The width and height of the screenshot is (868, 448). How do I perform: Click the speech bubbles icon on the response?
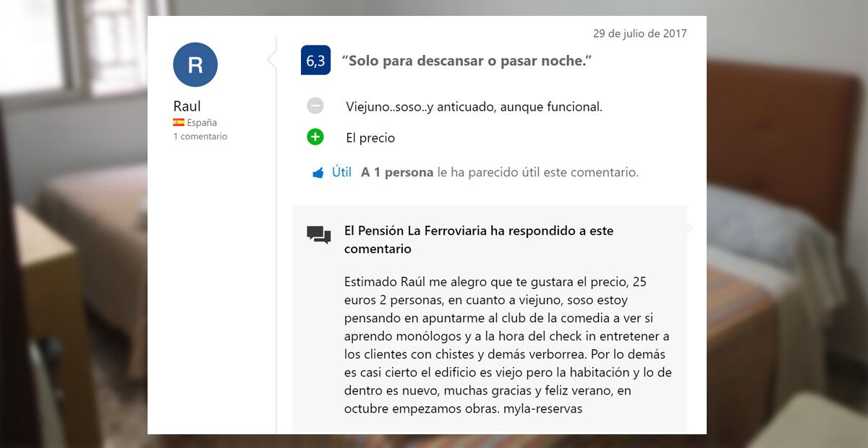318,234
